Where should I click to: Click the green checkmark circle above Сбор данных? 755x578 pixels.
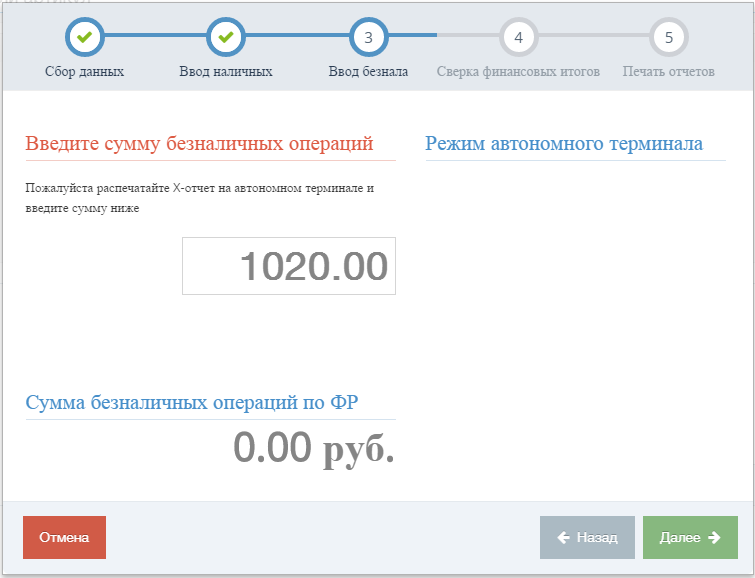point(85,37)
